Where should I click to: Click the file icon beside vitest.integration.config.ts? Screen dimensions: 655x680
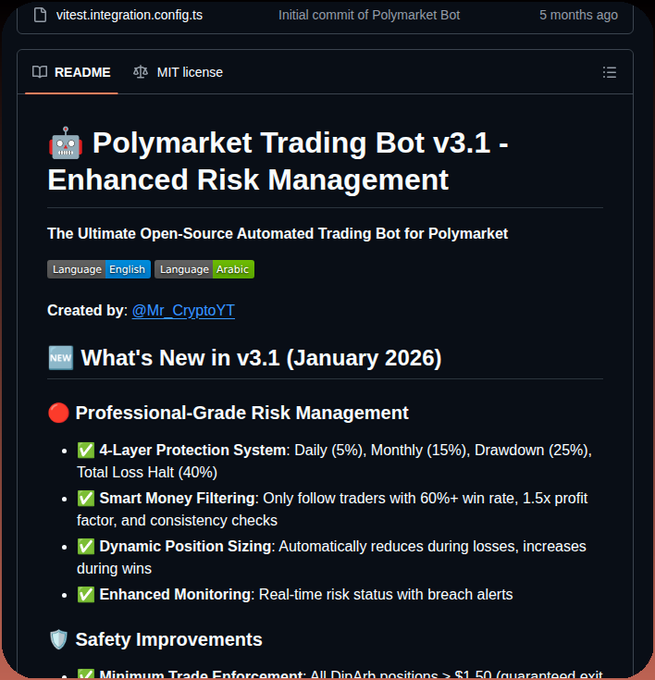pos(40,15)
